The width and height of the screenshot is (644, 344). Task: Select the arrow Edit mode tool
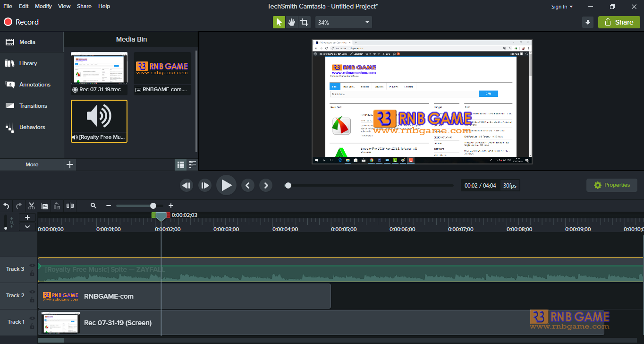[279, 22]
